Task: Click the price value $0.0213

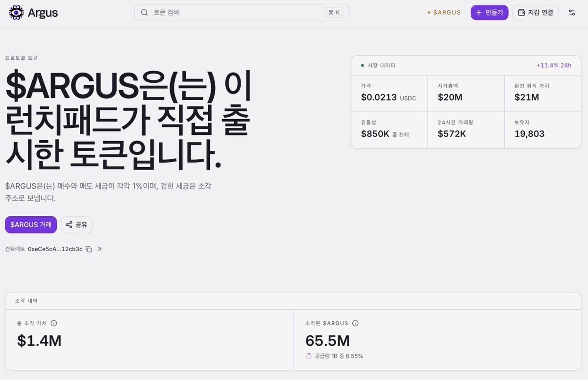Action: (379, 97)
